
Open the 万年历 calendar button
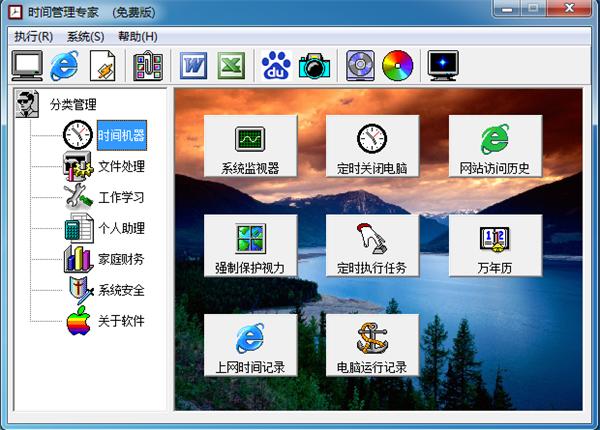tap(495, 246)
